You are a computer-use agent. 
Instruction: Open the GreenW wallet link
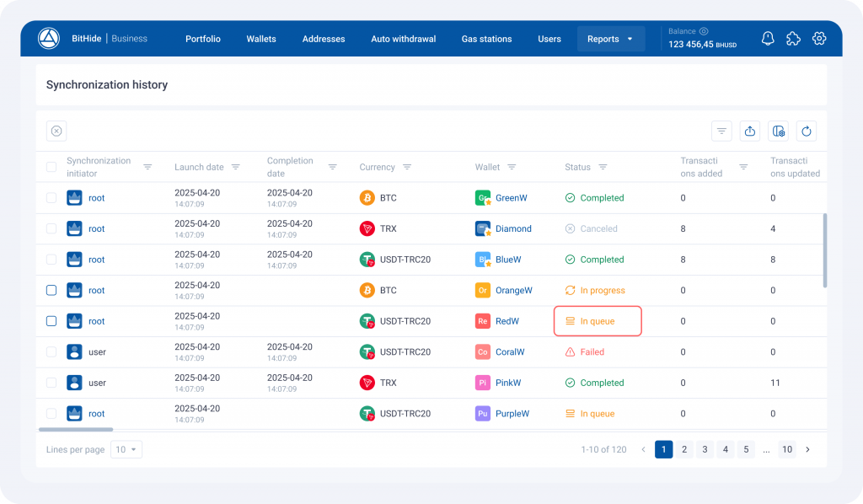coord(512,197)
